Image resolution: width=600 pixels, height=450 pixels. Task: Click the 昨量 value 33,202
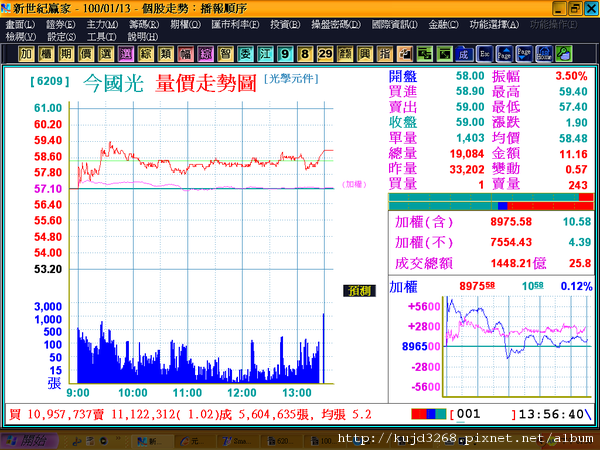point(467,169)
